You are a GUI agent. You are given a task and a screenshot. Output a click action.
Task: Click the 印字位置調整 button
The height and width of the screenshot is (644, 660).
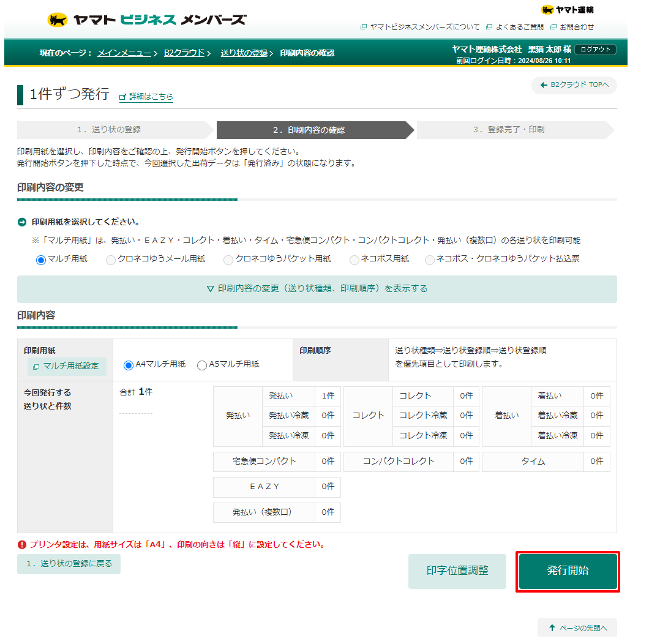tap(457, 571)
